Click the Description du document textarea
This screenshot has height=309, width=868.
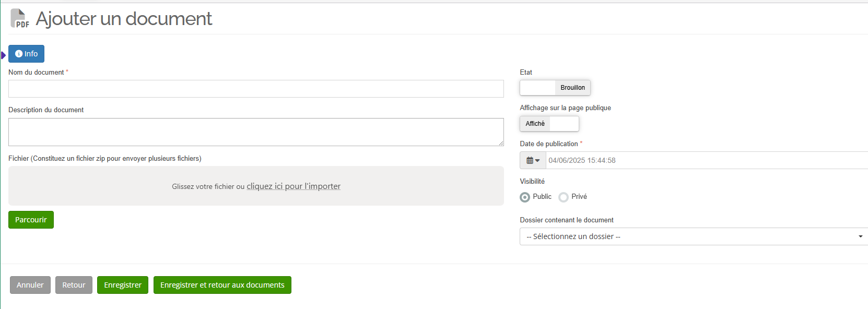[x=256, y=132]
